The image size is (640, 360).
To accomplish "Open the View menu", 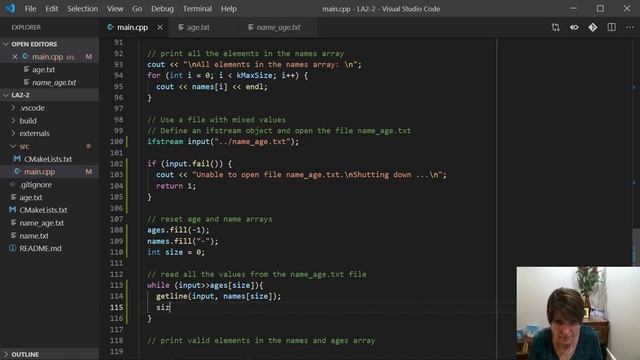I will [115, 9].
